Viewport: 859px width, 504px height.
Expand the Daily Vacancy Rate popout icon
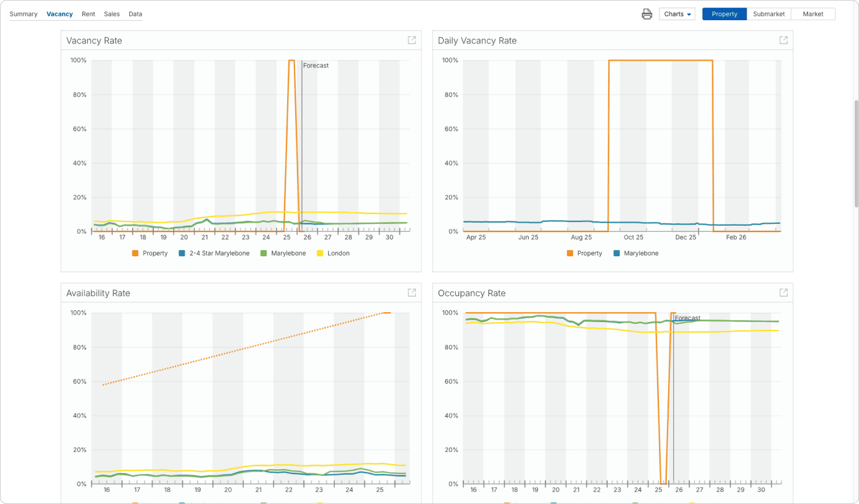784,40
